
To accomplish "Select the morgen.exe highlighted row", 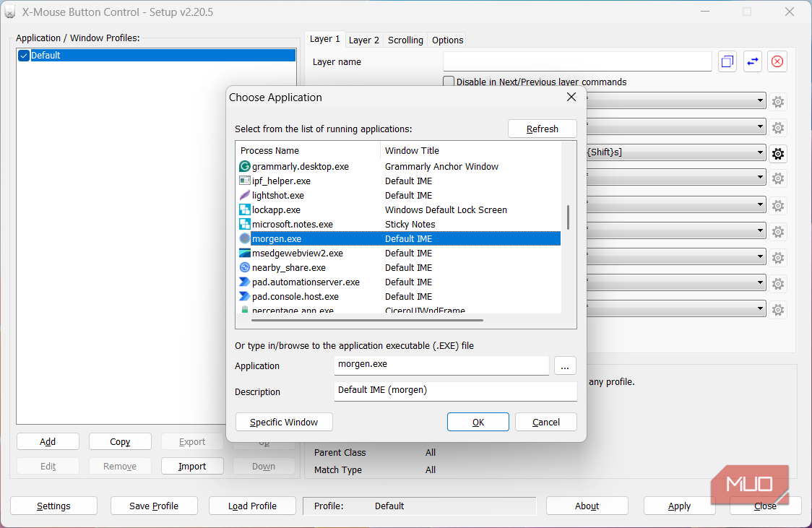I will coord(399,238).
